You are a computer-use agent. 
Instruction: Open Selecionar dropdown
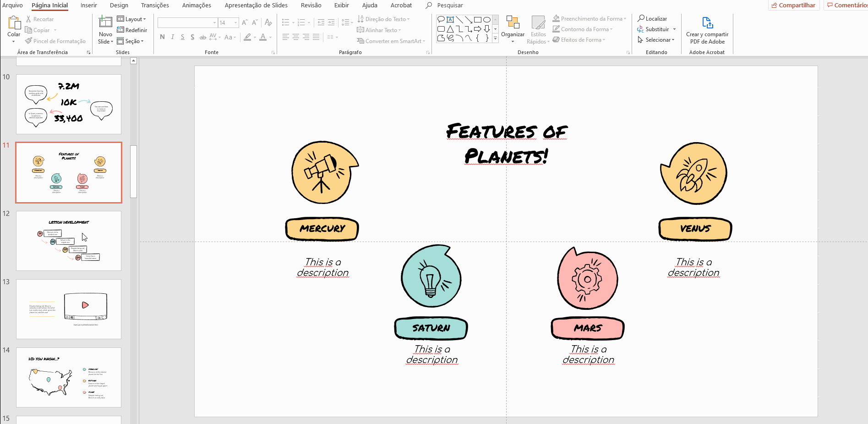[x=656, y=40]
